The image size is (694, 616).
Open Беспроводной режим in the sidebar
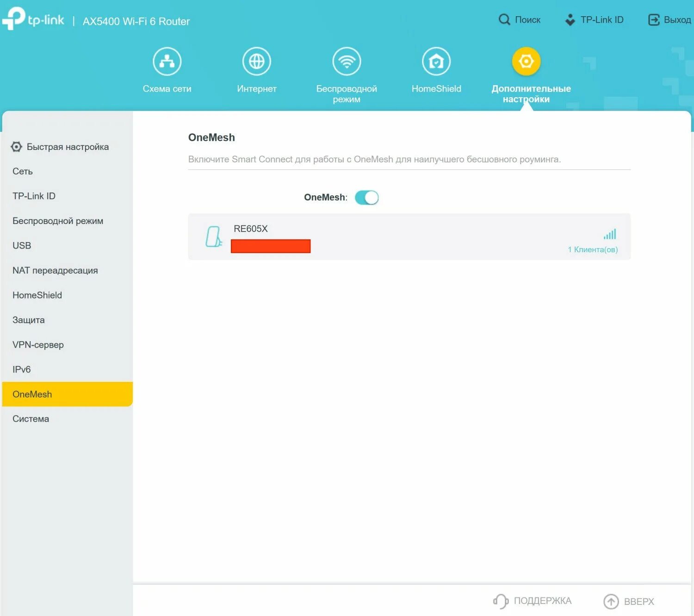click(68, 221)
